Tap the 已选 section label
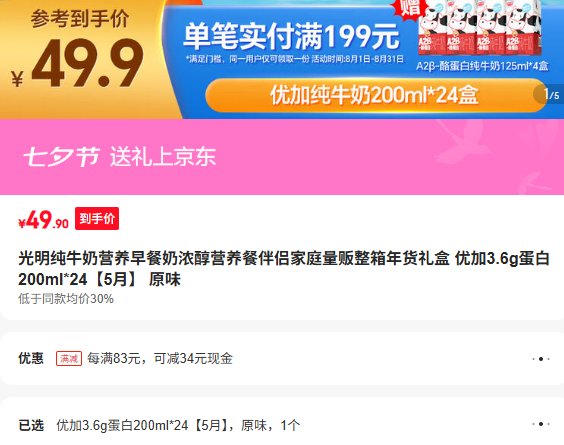The height and width of the screenshot is (445, 564). pyautogui.click(x=31, y=426)
